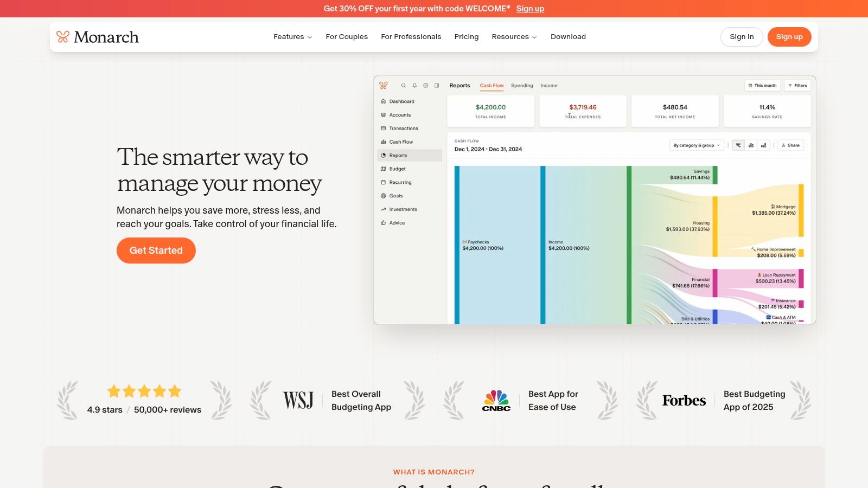Click the orange Sign up button
Viewport: 868px width, 488px height.
point(789,37)
